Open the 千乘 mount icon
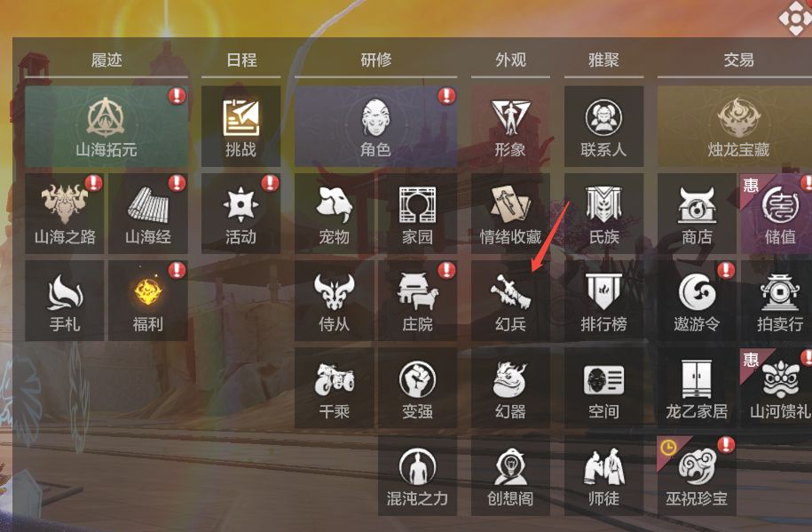This screenshot has height=532, width=812. click(335, 388)
